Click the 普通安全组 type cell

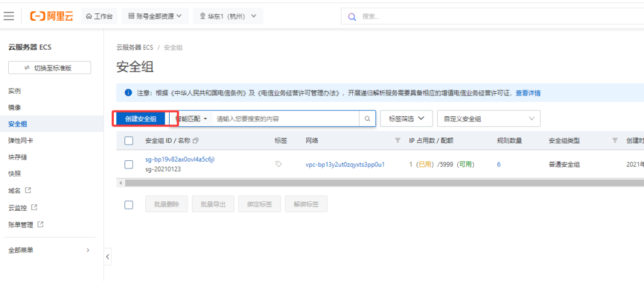pos(564,164)
